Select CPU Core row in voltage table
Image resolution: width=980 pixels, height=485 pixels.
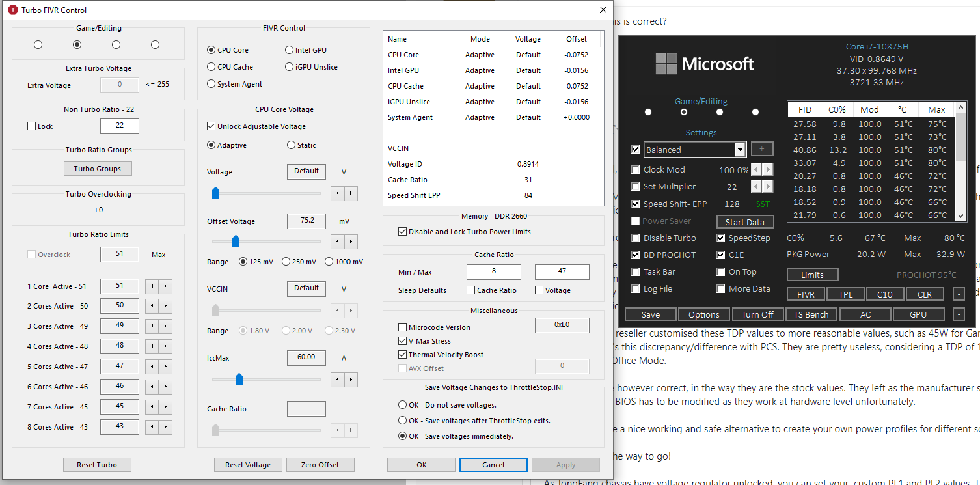(x=493, y=55)
